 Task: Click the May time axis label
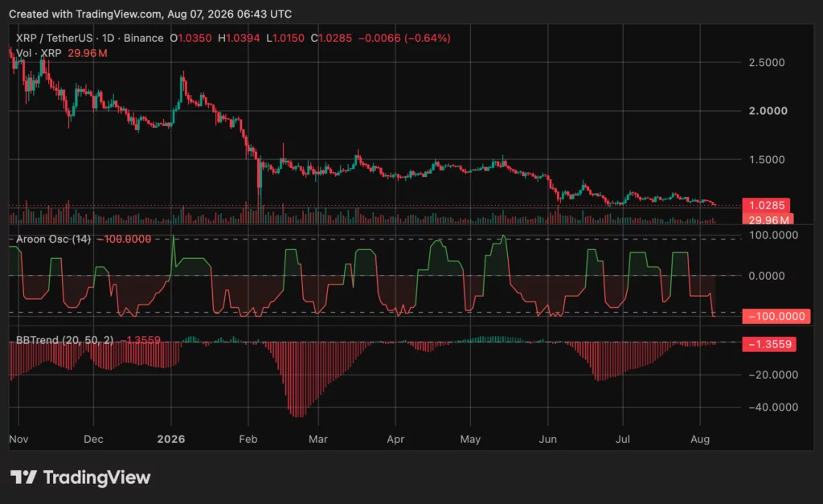pos(470,439)
